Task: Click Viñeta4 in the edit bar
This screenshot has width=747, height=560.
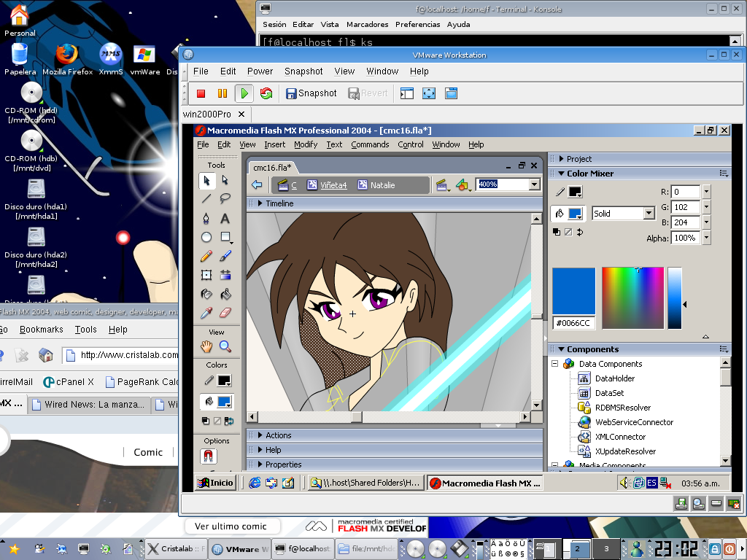Action: [333, 185]
